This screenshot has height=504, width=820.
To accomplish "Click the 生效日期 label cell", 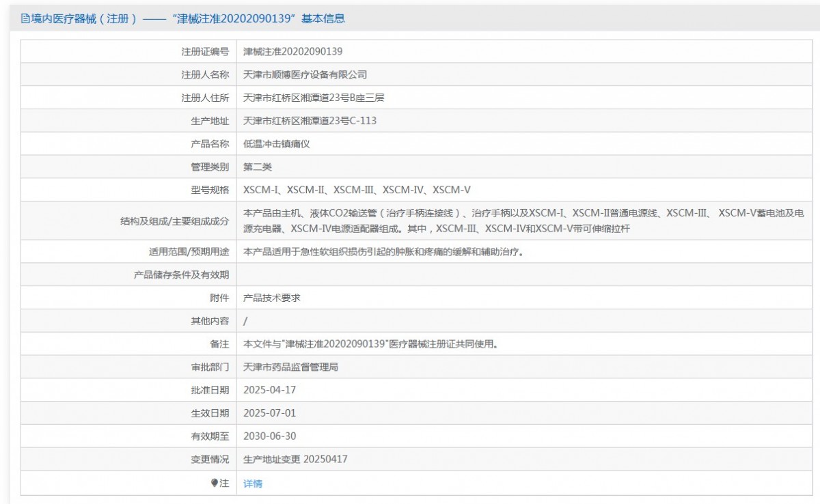I will coord(128,413).
